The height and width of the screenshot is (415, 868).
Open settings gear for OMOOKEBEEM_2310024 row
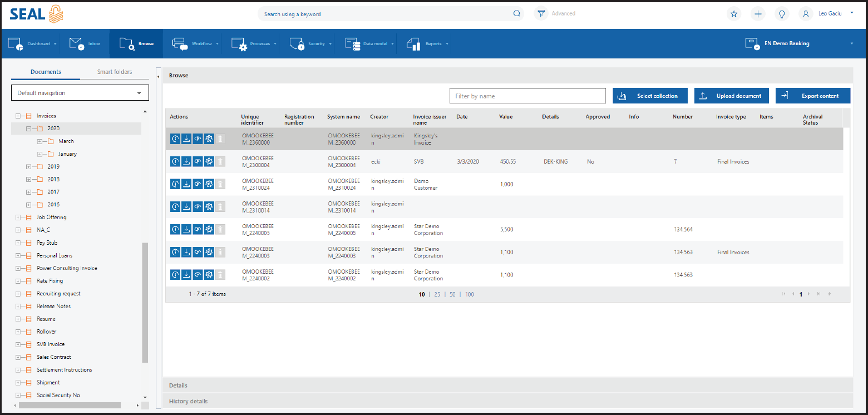209,184
